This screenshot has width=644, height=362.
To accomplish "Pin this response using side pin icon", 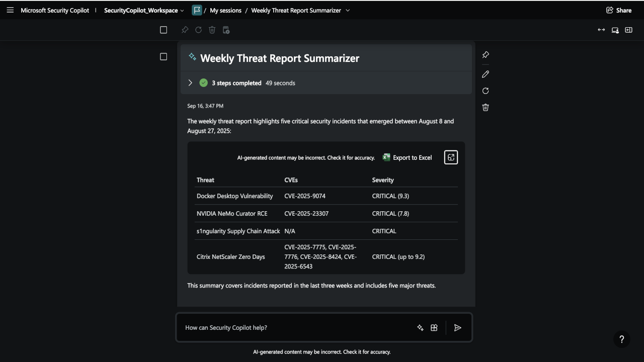I will [486, 55].
